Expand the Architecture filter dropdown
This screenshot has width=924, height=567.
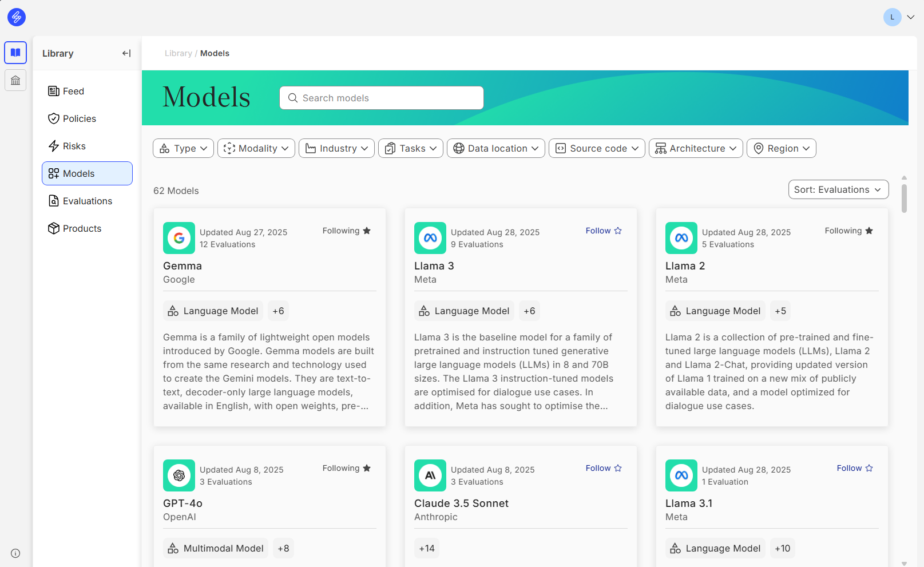tap(696, 148)
